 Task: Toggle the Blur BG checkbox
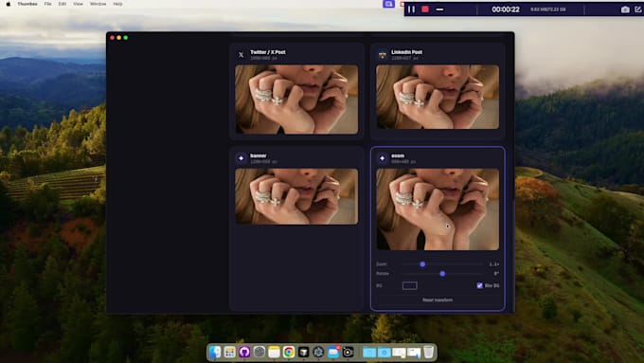coord(479,285)
